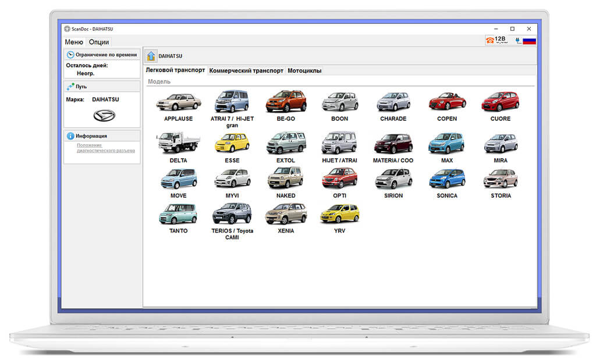This screenshot has height=364, width=596.
Task: Click the blue Информация info icon
Action: [70, 136]
